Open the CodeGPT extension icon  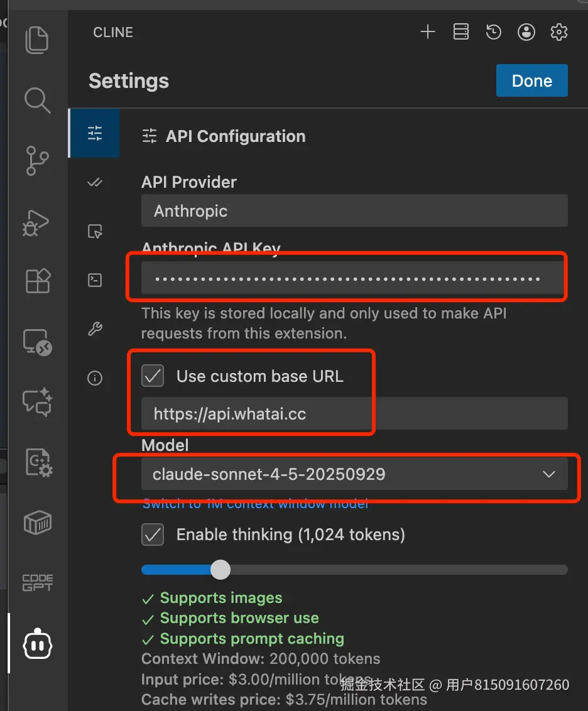pyautogui.click(x=37, y=583)
